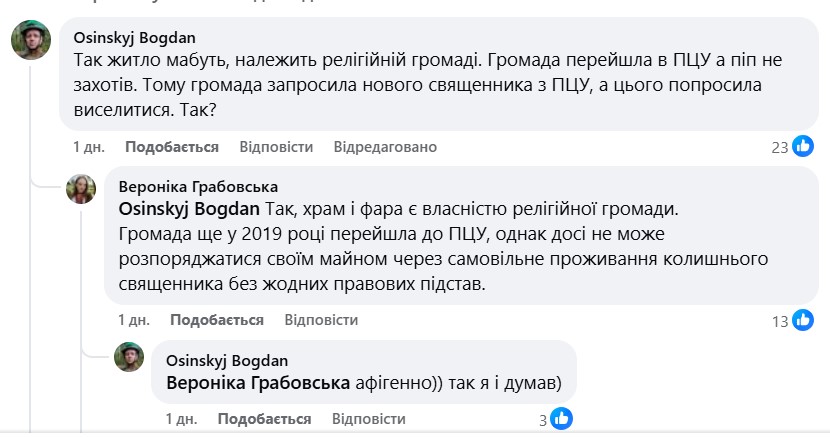Screen dimensions: 830x437
Task: Like Вероніка Грабовська's reply via Подобається
Action: click(217, 320)
